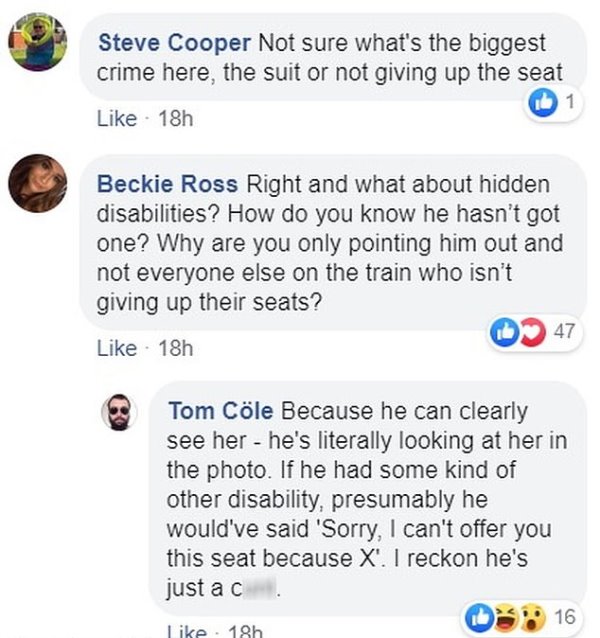The width and height of the screenshot is (600, 638).
Task: Visit Steve Cooper's profile via name link
Action: coord(174,44)
